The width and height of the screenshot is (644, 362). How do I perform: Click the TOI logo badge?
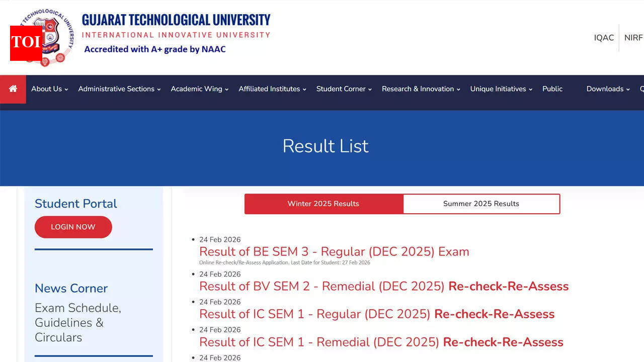click(x=26, y=43)
